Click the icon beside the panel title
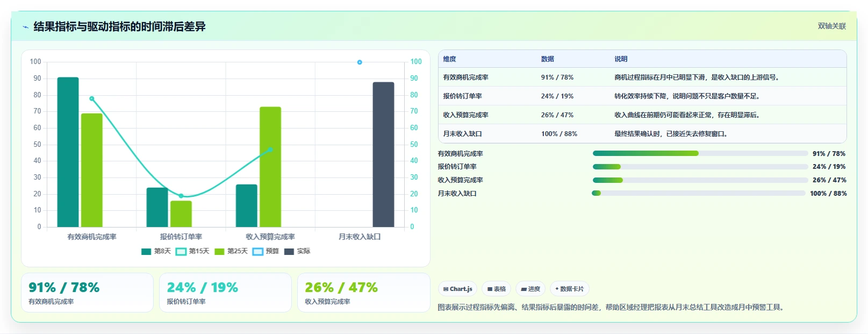Image resolution: width=868 pixels, height=334 pixels. click(25, 27)
